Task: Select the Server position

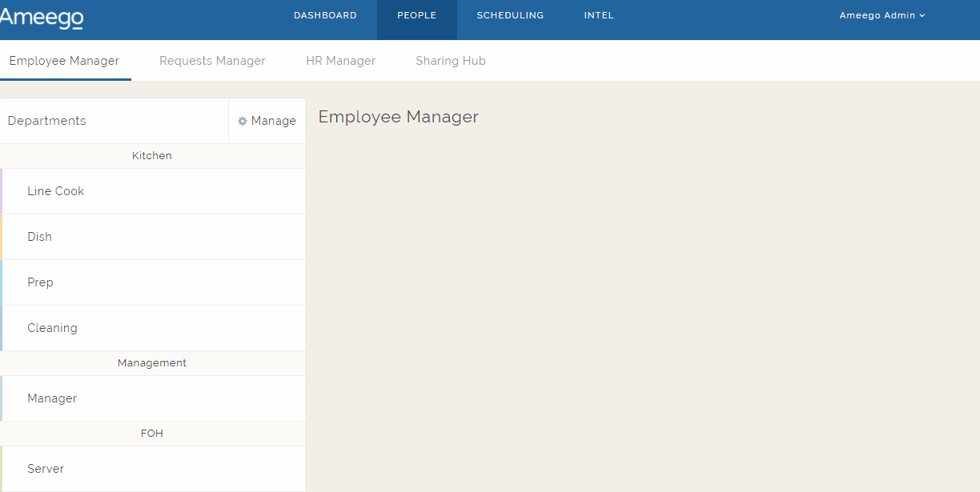Action: tap(46, 468)
